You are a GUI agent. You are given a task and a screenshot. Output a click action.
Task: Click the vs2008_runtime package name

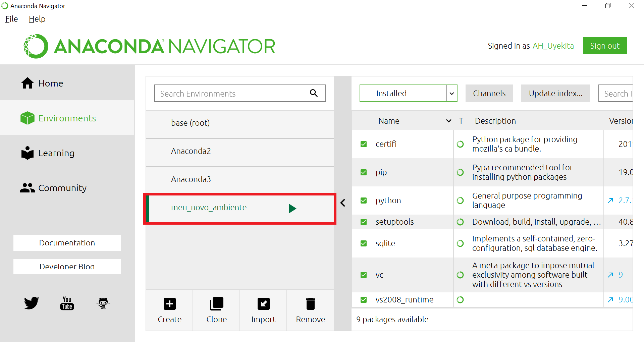[404, 299]
